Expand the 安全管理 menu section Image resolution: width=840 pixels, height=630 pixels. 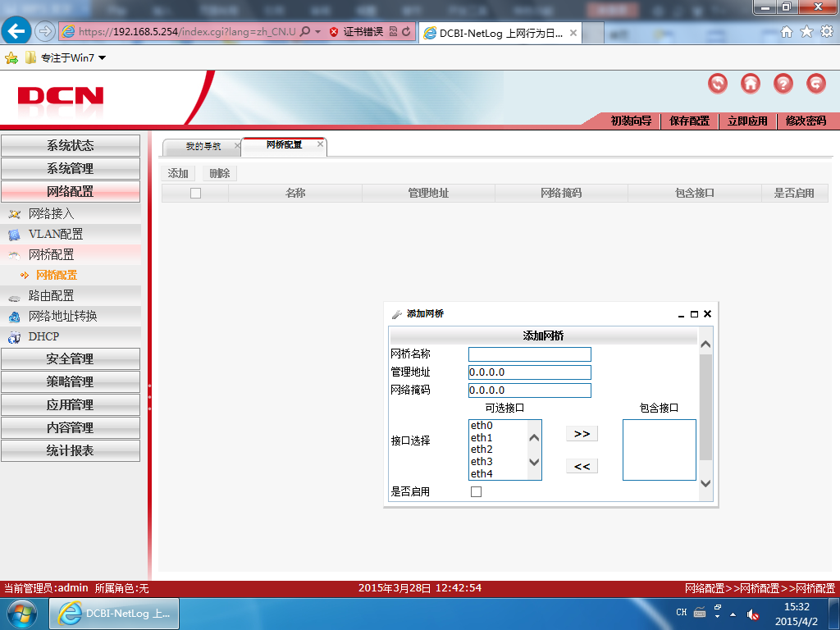pyautogui.click(x=71, y=358)
